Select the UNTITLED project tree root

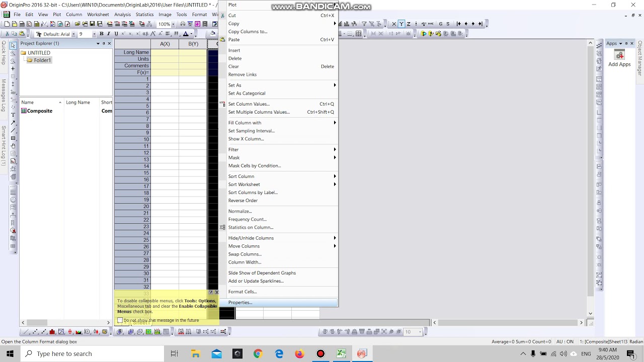(39, 53)
